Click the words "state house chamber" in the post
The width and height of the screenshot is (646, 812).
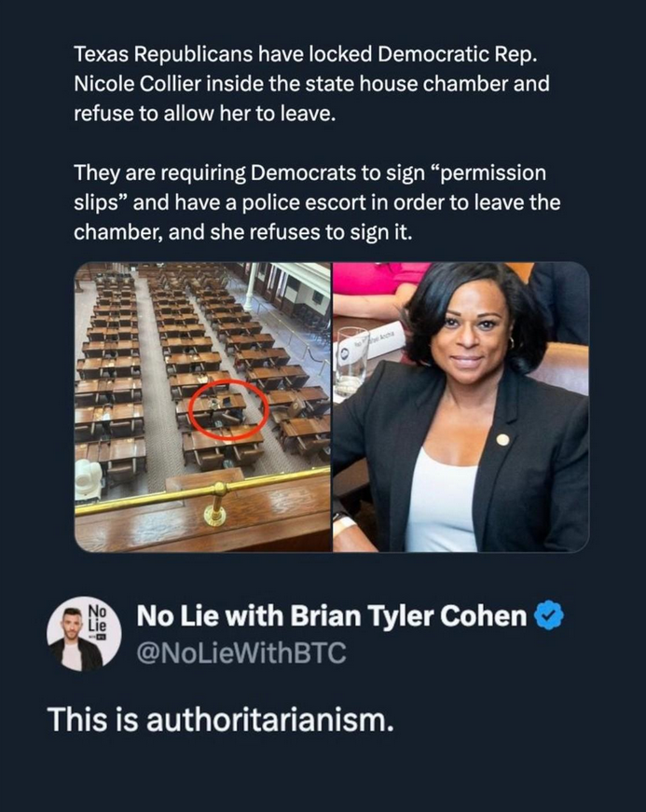406,84
